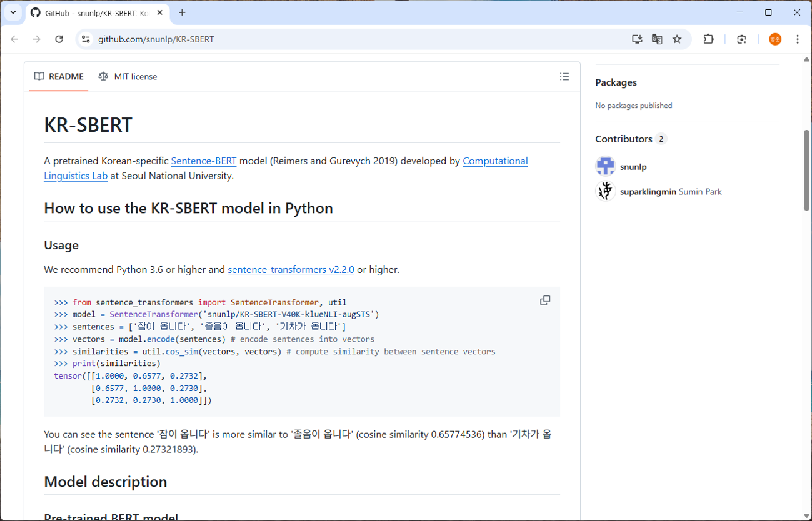
Task: Open a new browser tab
Action: [x=182, y=12]
